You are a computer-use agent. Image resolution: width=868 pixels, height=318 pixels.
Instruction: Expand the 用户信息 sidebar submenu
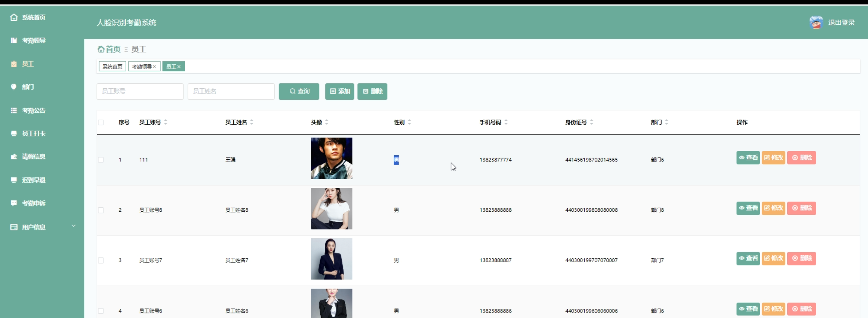click(x=73, y=226)
